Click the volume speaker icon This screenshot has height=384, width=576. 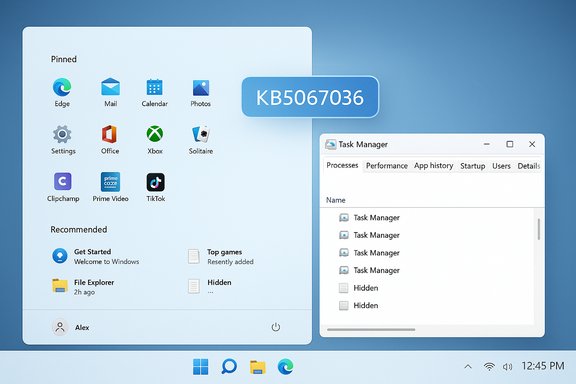(x=507, y=366)
